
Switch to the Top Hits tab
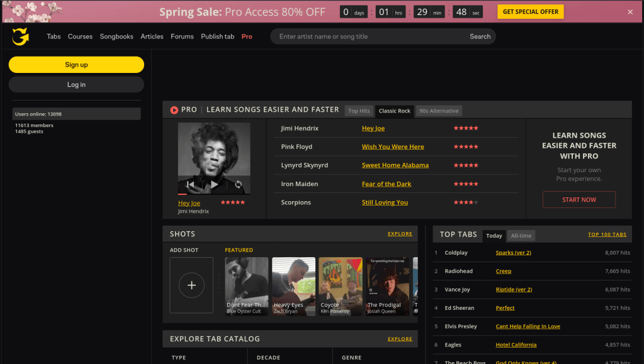pyautogui.click(x=359, y=111)
